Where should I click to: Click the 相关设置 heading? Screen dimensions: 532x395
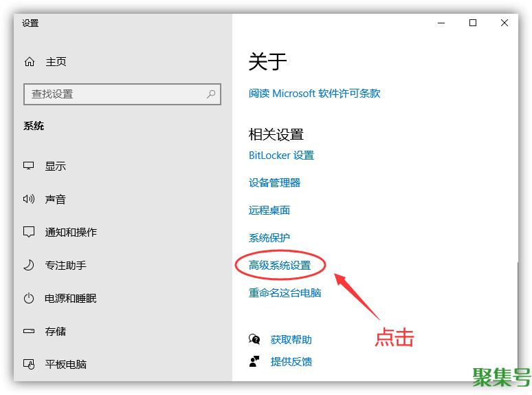276,134
